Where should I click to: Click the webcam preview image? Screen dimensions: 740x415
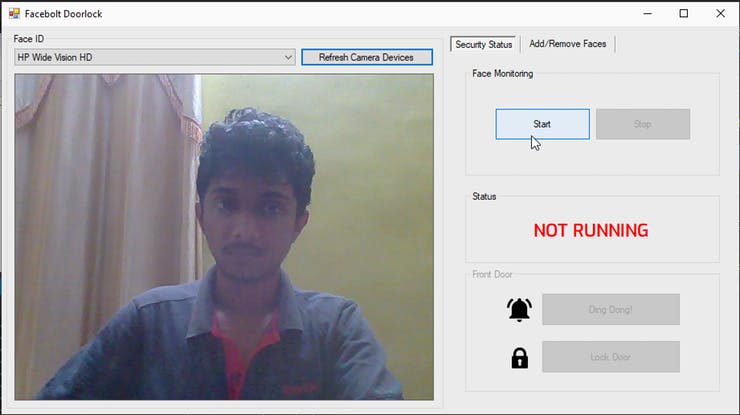224,237
